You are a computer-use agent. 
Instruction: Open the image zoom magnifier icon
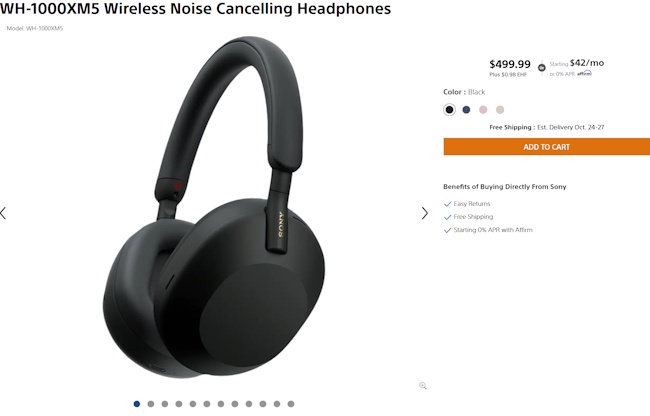tap(423, 386)
